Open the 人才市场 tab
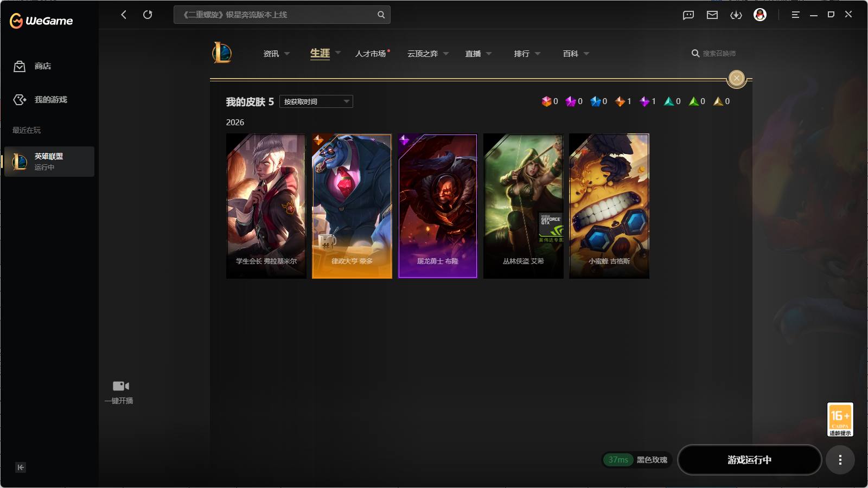Viewport: 868px width, 488px height. (x=371, y=54)
